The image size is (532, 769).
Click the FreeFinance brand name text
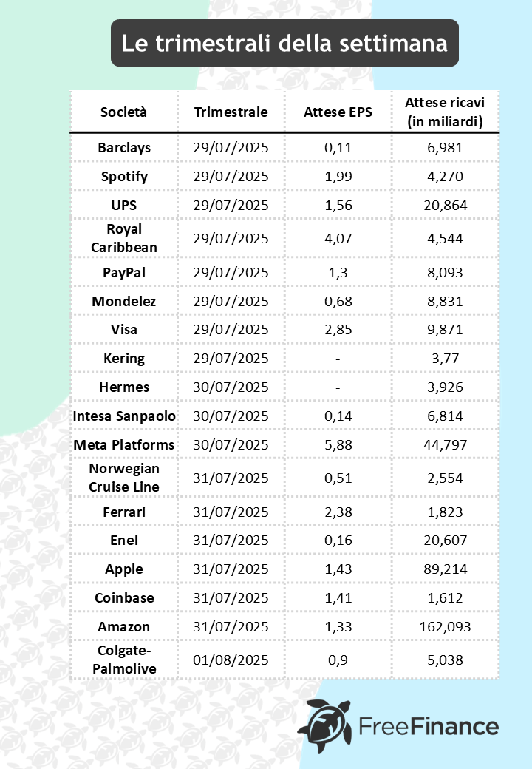click(x=429, y=727)
